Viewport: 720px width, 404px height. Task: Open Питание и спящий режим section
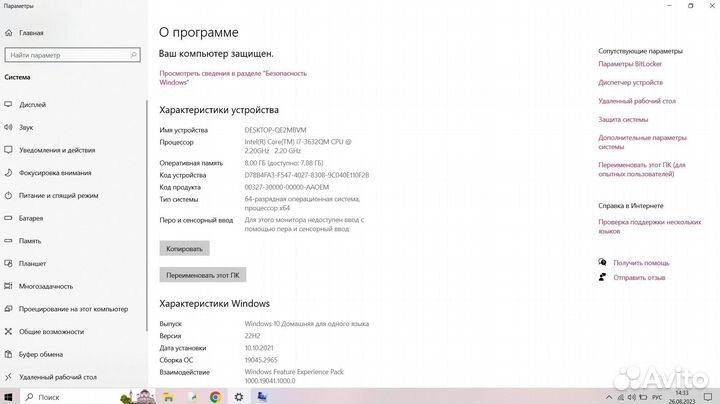[x=58, y=196]
